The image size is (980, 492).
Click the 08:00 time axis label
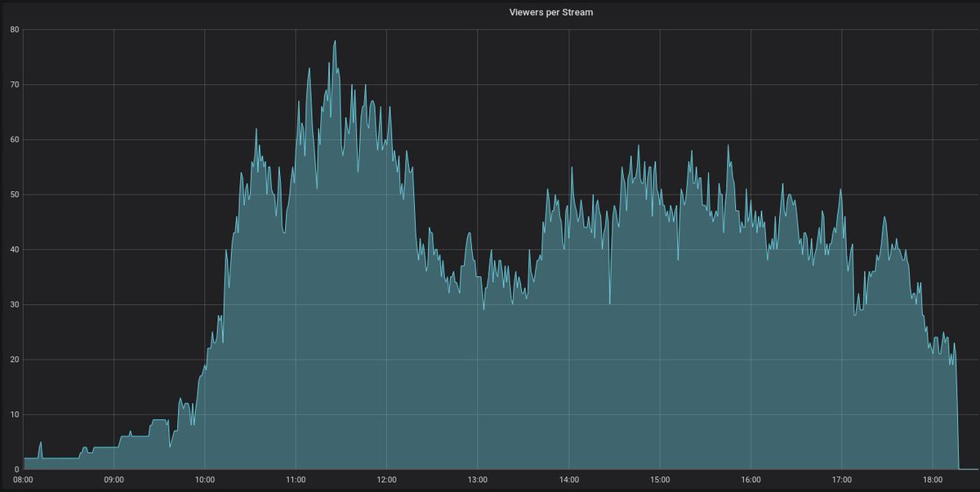23,480
